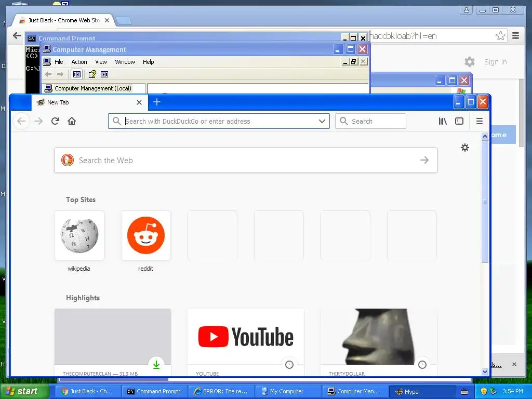Open Window menu in Computer Management
The height and width of the screenshot is (399, 532).
125,62
